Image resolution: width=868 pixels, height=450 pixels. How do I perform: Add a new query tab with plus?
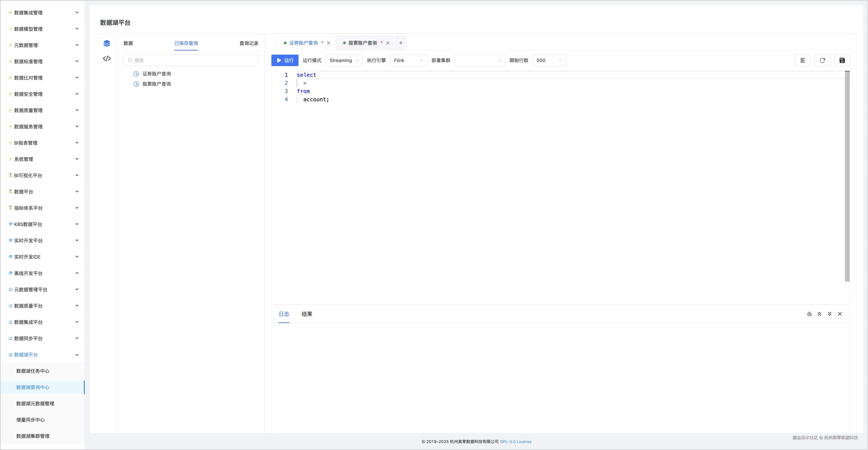click(x=401, y=43)
